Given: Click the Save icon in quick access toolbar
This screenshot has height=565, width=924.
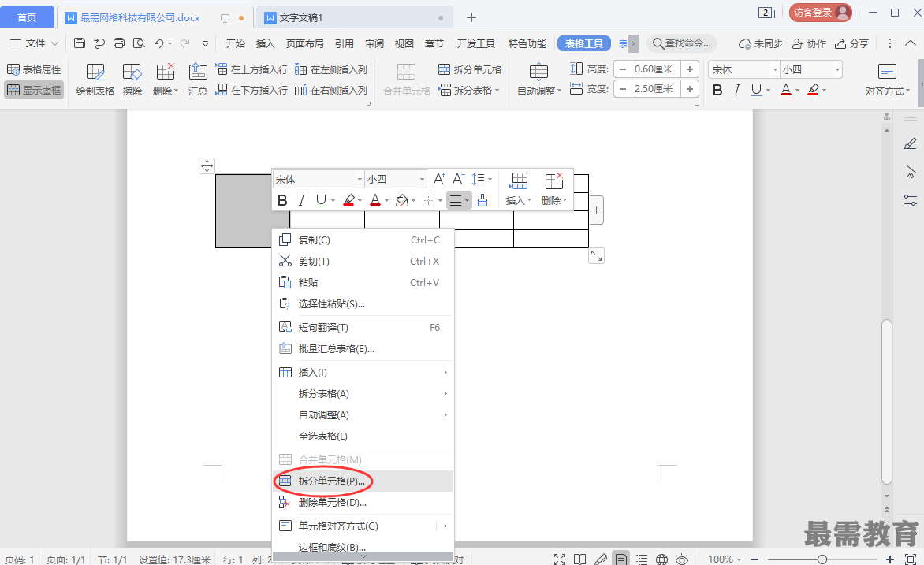Looking at the screenshot, I should (80, 43).
